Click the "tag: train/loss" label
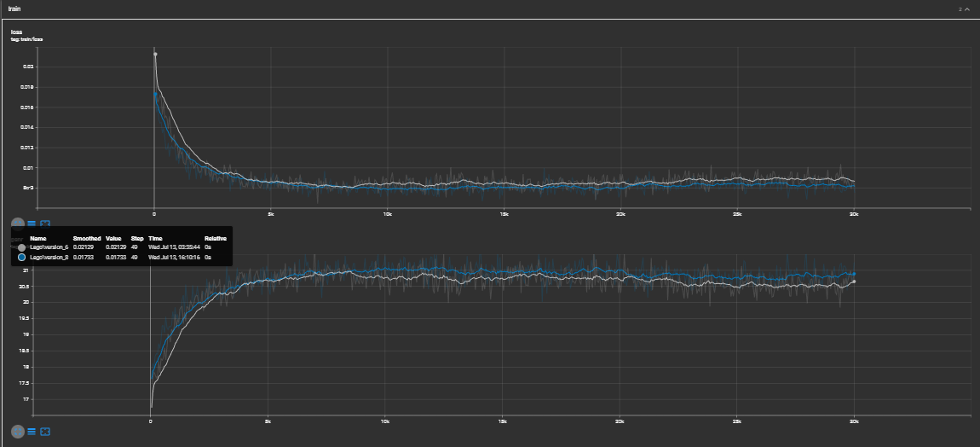980x447 pixels. (27, 39)
